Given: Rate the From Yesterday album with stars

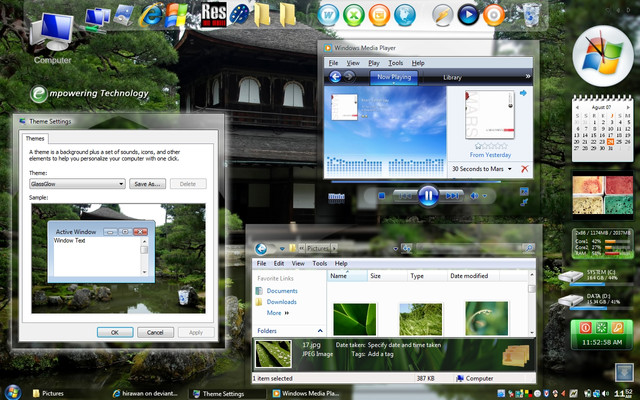Looking at the screenshot, I should pyautogui.click(x=491, y=146).
